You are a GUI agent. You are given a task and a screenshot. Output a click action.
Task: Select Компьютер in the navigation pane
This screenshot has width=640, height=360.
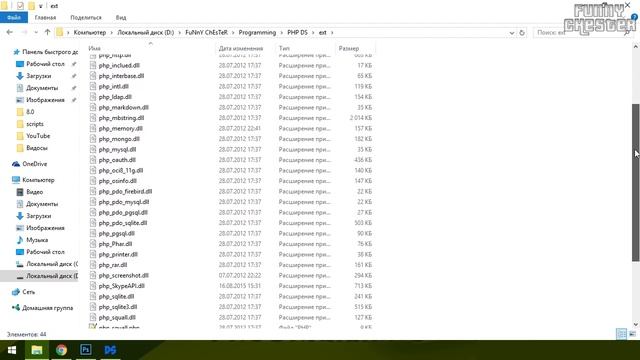33,180
